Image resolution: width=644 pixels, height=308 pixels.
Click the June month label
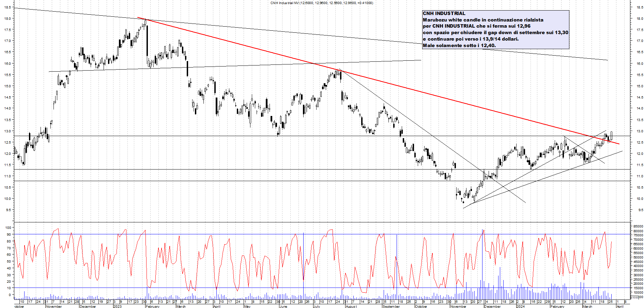pos(283,306)
